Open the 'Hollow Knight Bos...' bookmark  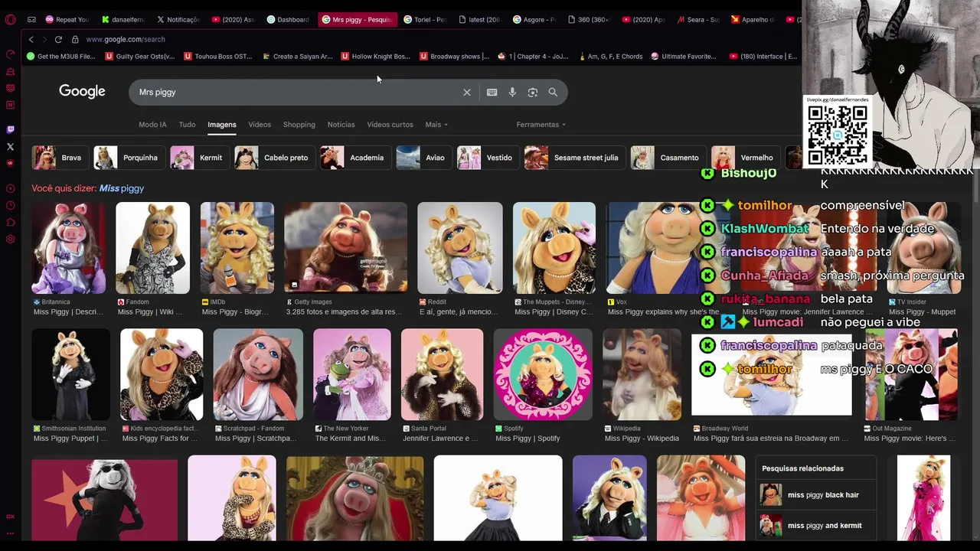[375, 56]
